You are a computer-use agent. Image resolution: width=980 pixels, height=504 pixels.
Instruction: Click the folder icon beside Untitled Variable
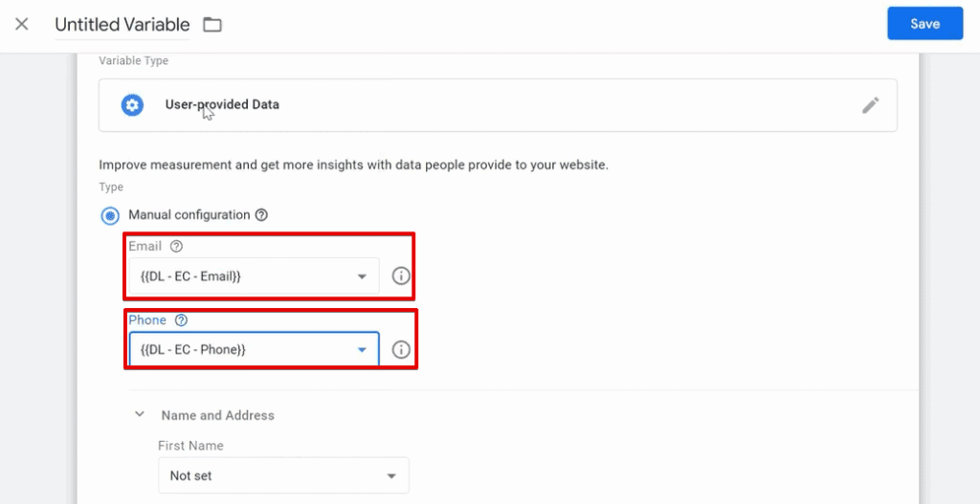[x=212, y=25]
